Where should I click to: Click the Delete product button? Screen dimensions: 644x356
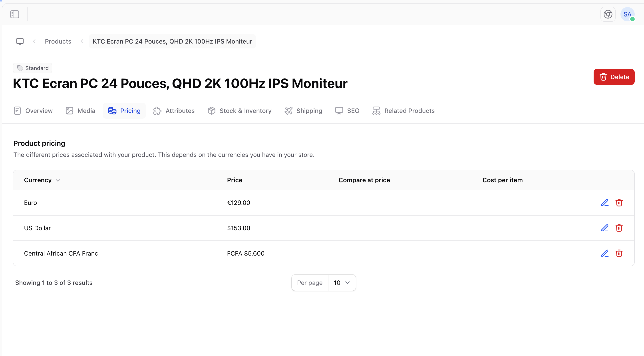614,77
